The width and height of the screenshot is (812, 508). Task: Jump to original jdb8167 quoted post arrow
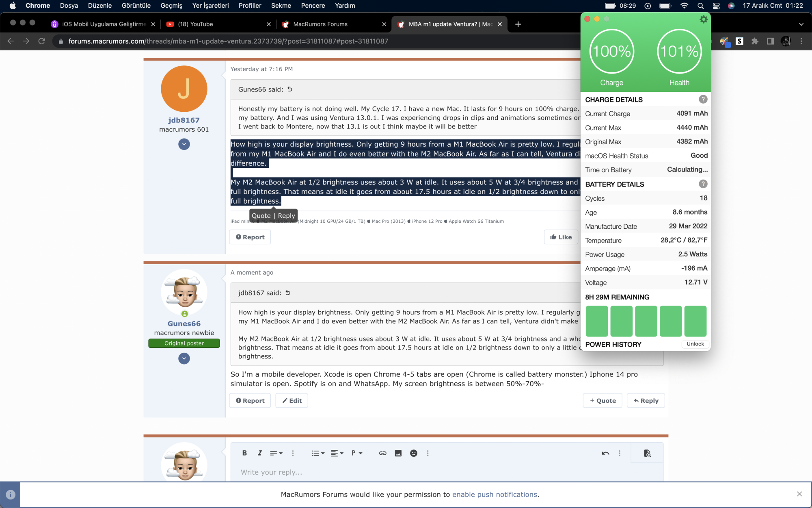pos(288,293)
